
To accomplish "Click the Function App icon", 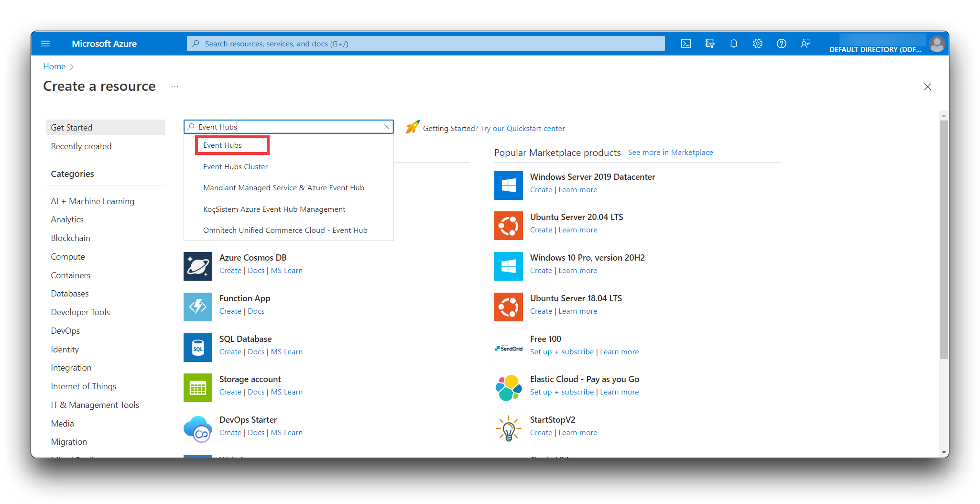I will point(198,307).
